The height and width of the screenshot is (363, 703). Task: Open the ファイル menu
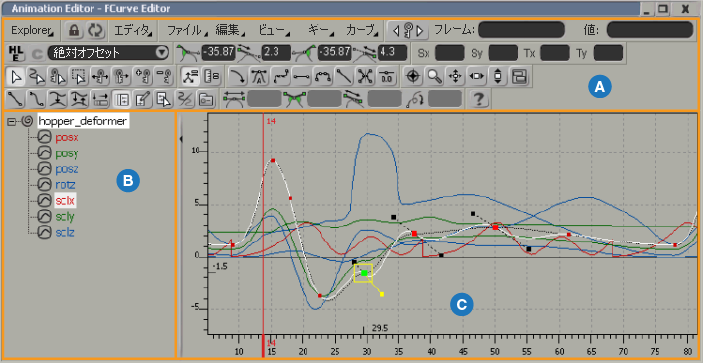(186, 30)
